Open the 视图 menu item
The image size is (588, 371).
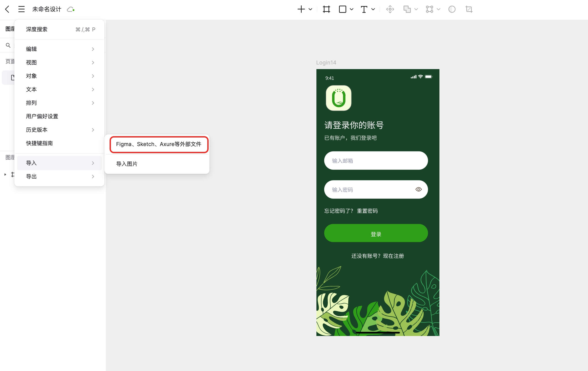pyautogui.click(x=31, y=62)
